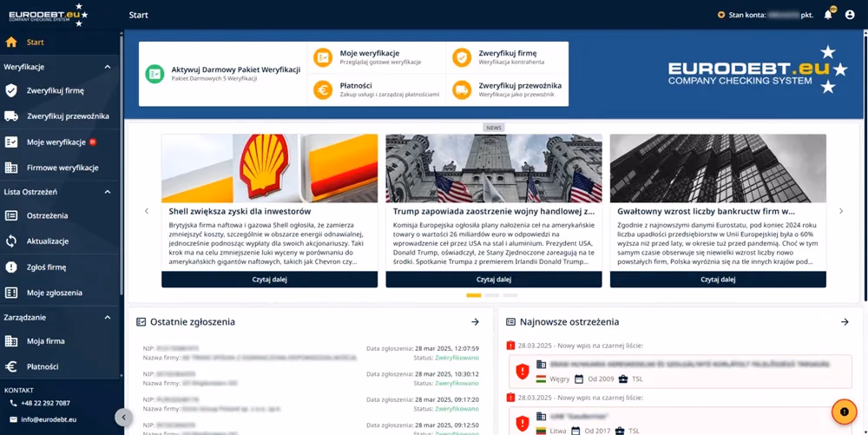Viewport: 868px width, 435px height.
Task: Click the coin icon beside Stan konta
Action: tap(720, 15)
